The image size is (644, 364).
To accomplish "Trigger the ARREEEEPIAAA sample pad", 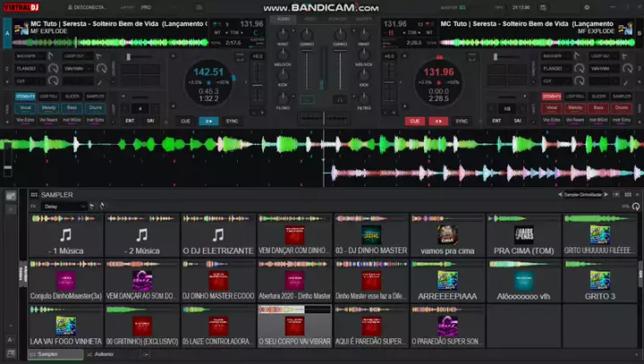I will tap(447, 281).
